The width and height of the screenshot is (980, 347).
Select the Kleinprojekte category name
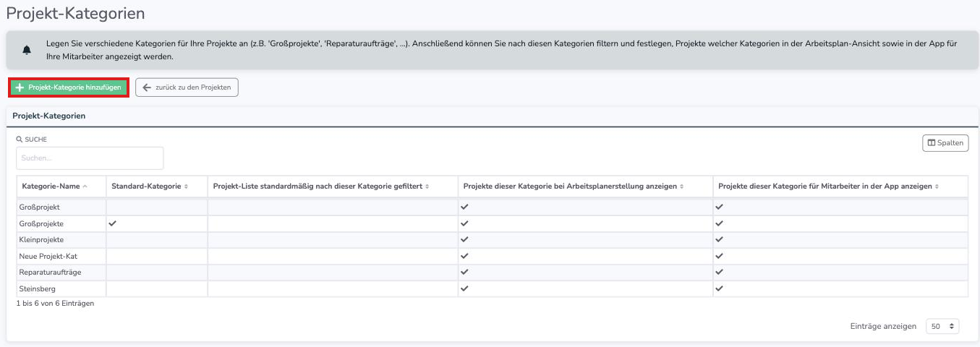(41, 240)
